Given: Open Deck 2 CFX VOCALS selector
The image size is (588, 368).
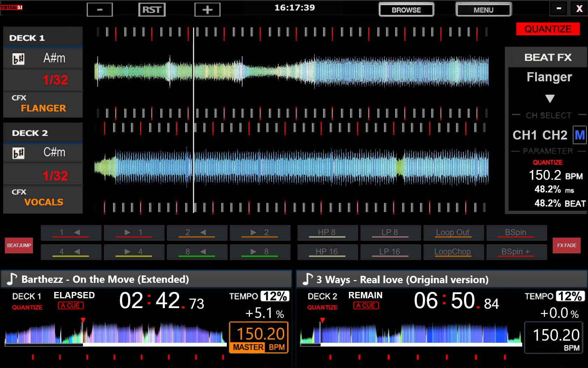Looking at the screenshot, I should (43, 199).
